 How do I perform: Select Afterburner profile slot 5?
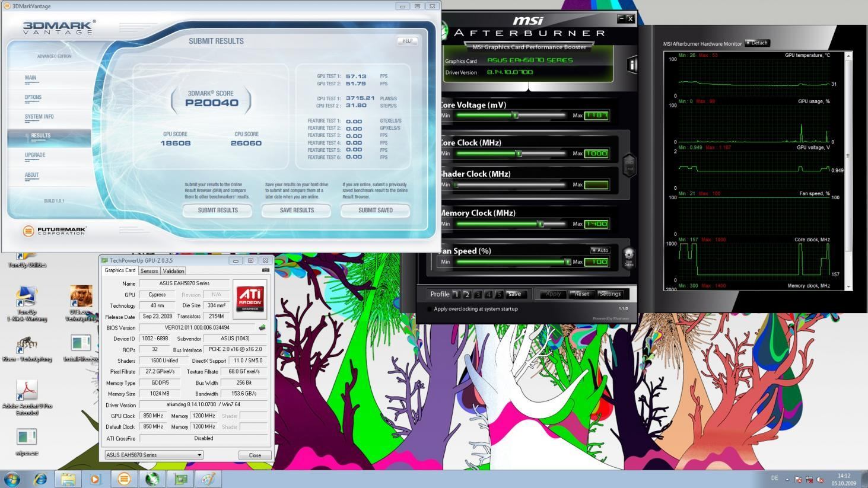pos(499,294)
